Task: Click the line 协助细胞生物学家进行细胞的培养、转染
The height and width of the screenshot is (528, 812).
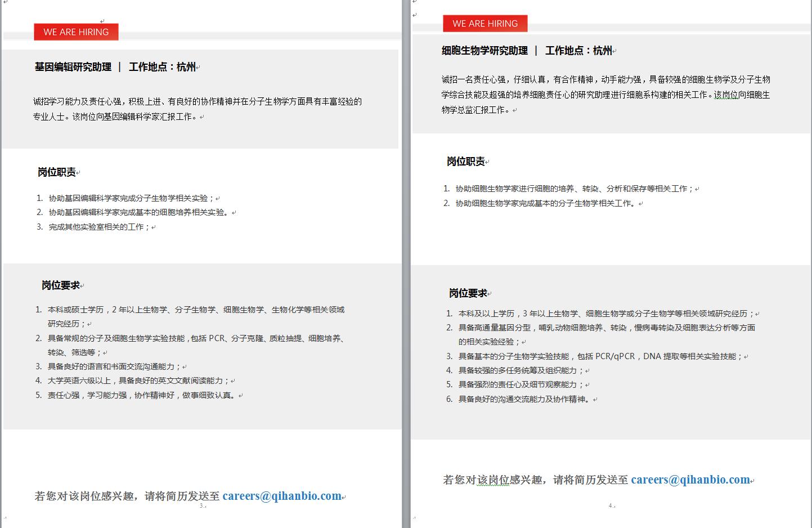Action: (x=575, y=189)
